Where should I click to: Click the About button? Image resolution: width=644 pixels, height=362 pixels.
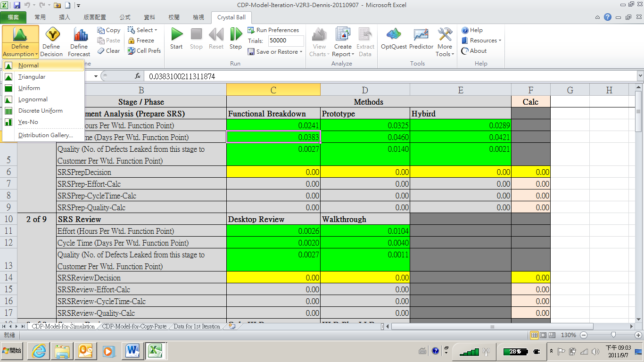pyautogui.click(x=474, y=51)
